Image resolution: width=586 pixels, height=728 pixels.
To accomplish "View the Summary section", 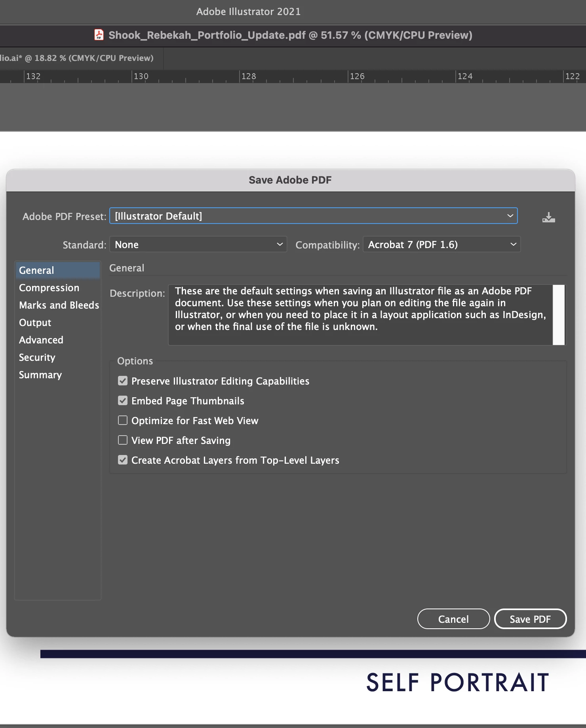I will pyautogui.click(x=58, y=375).
